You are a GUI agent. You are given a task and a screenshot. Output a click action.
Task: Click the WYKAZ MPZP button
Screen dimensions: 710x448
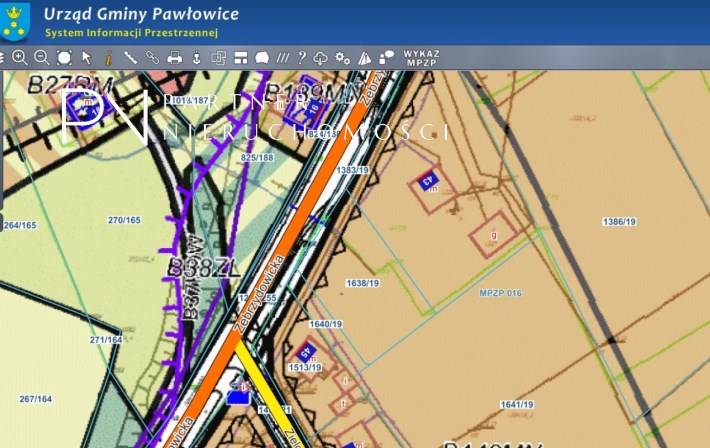pyautogui.click(x=421, y=58)
